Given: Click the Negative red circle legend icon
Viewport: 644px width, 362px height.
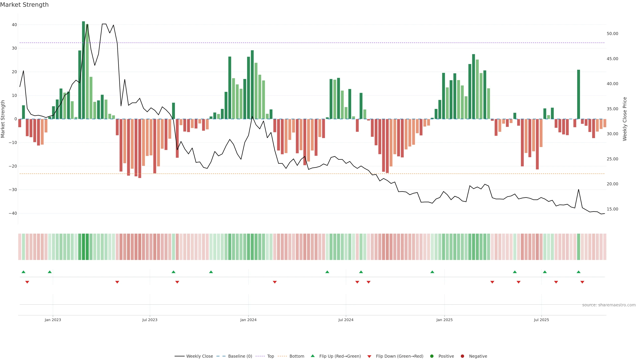Looking at the screenshot, I should 462,356.
